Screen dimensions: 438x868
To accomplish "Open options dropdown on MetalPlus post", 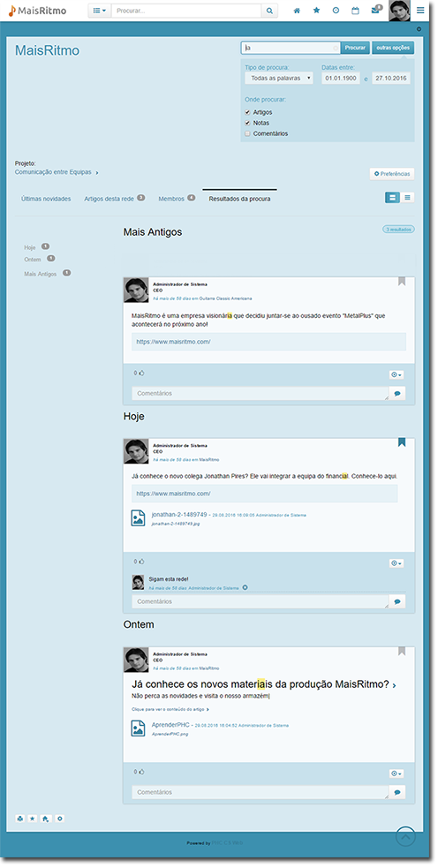I will [x=396, y=374].
